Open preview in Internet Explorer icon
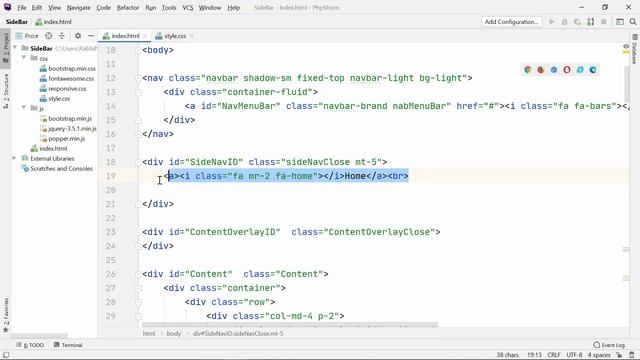 pyautogui.click(x=580, y=70)
